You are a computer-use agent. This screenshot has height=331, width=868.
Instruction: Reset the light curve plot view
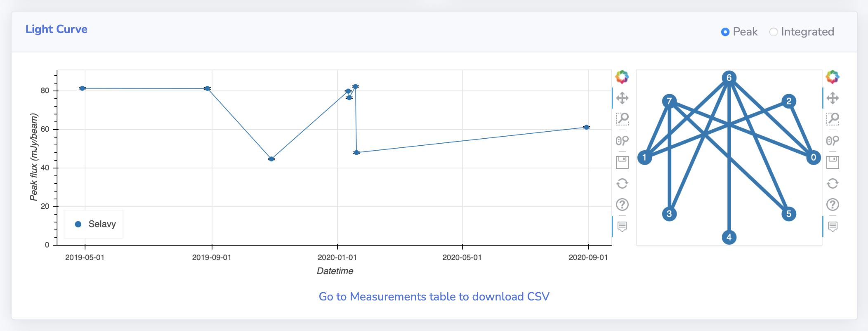(622, 183)
